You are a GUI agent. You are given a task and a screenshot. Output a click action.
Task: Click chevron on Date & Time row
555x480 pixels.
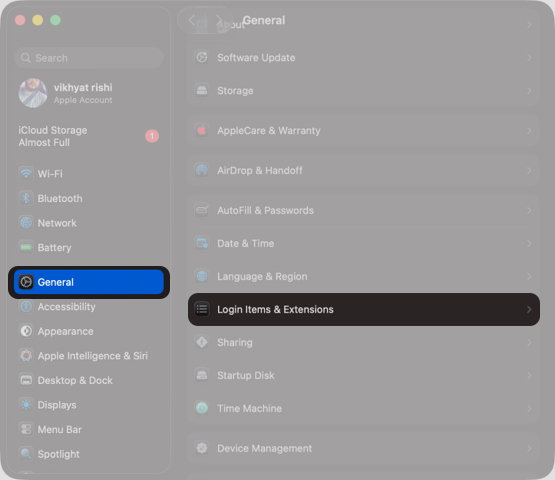point(529,244)
